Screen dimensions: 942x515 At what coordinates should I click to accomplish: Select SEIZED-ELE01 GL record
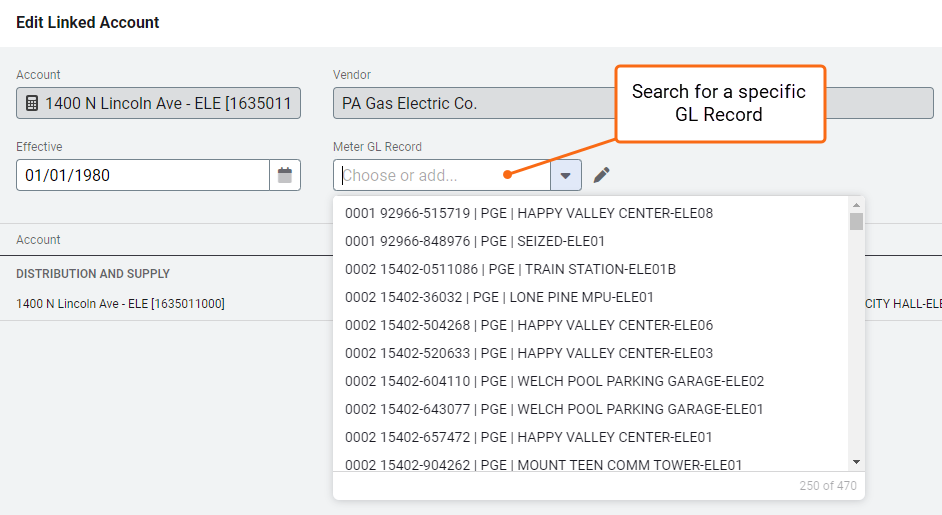tap(590, 241)
